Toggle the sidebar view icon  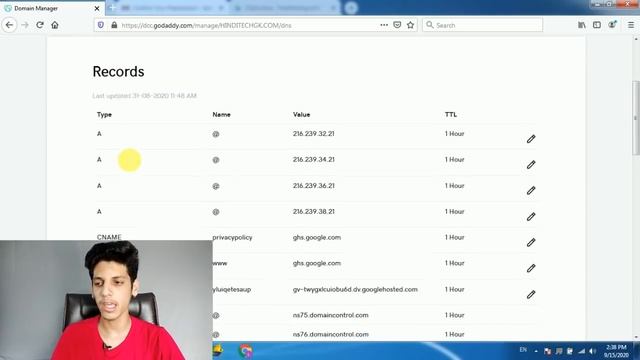point(597,25)
